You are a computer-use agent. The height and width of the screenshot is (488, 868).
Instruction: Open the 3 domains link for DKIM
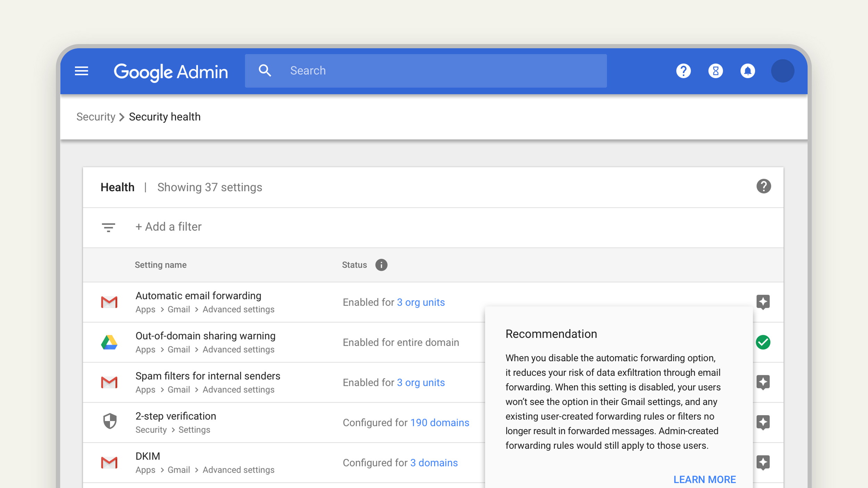click(434, 463)
